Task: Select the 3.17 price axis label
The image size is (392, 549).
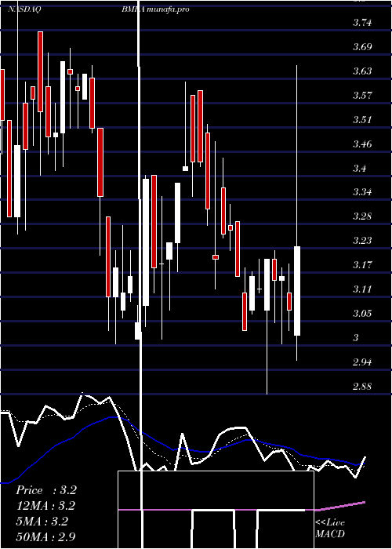Action: (x=362, y=265)
